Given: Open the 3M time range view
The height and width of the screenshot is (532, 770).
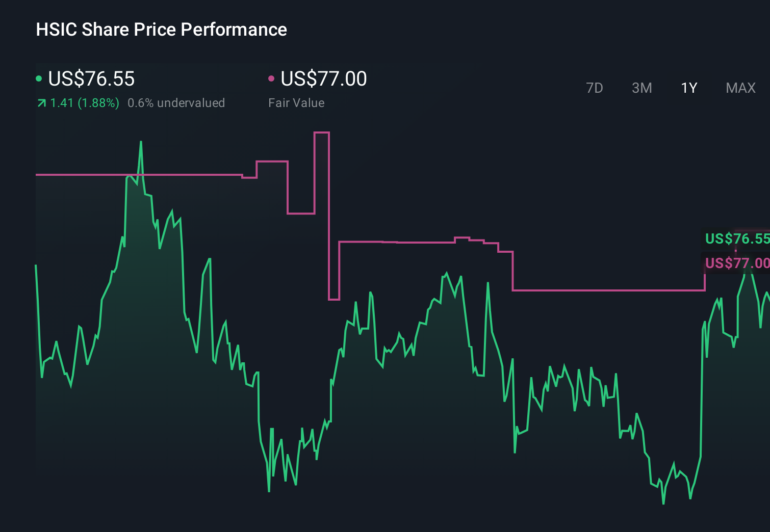Looking at the screenshot, I should [641, 88].
